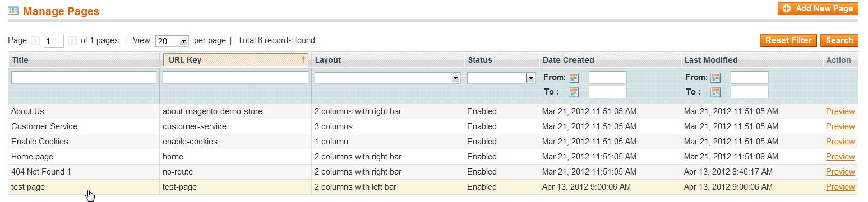The width and height of the screenshot is (868, 202).
Task: Preview the Customer Service page
Action: point(840,126)
